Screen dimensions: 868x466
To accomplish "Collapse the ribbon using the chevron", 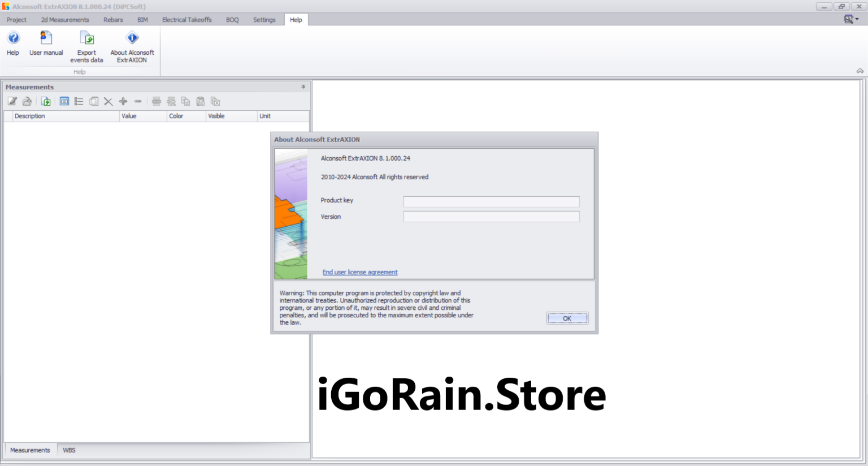I will [860, 71].
